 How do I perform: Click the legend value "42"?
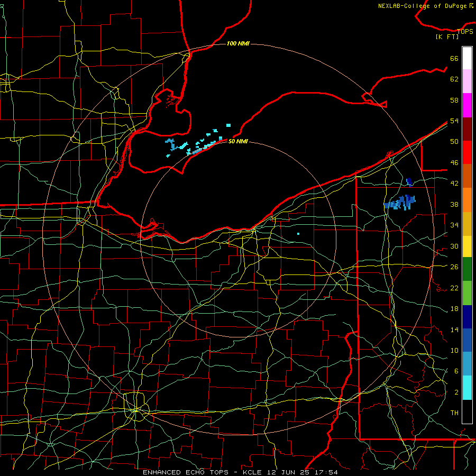(x=454, y=184)
